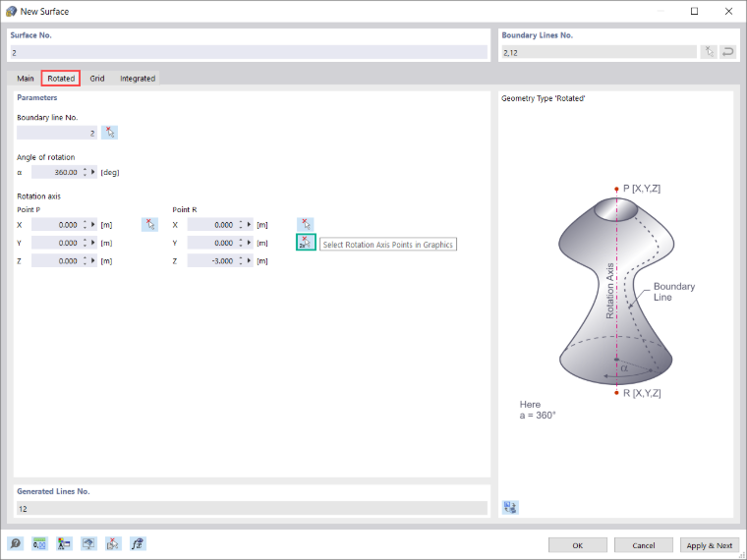Switch to the Main tab
The height and width of the screenshot is (560, 747).
[x=26, y=78]
